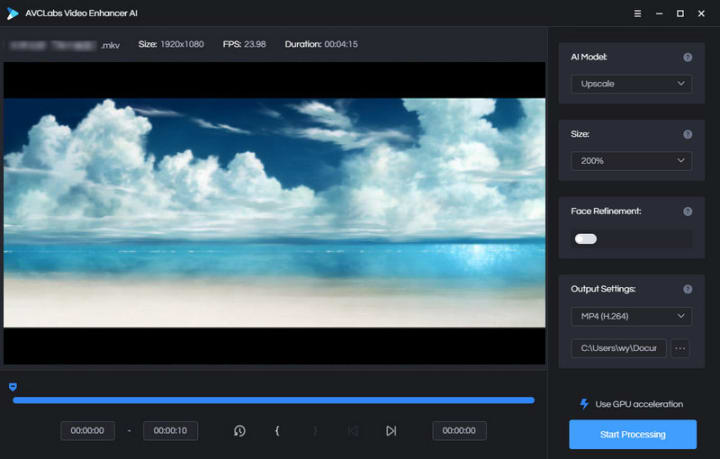Minimize the AVCLabs window
Screen dimensions: 720x459
(659, 14)
